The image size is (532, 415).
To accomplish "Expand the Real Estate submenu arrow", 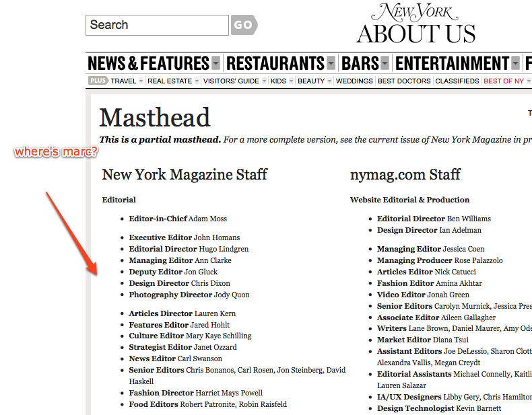I will 197,81.
